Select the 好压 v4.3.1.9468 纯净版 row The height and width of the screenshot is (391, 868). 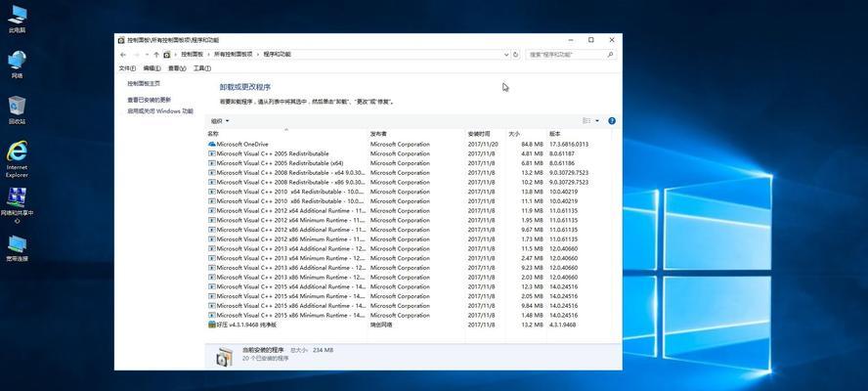point(410,325)
